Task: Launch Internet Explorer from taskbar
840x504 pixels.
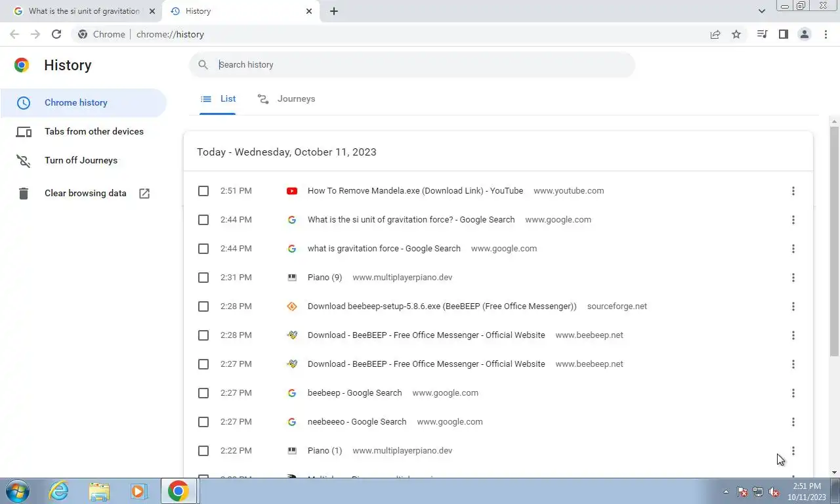Action: tap(59, 491)
